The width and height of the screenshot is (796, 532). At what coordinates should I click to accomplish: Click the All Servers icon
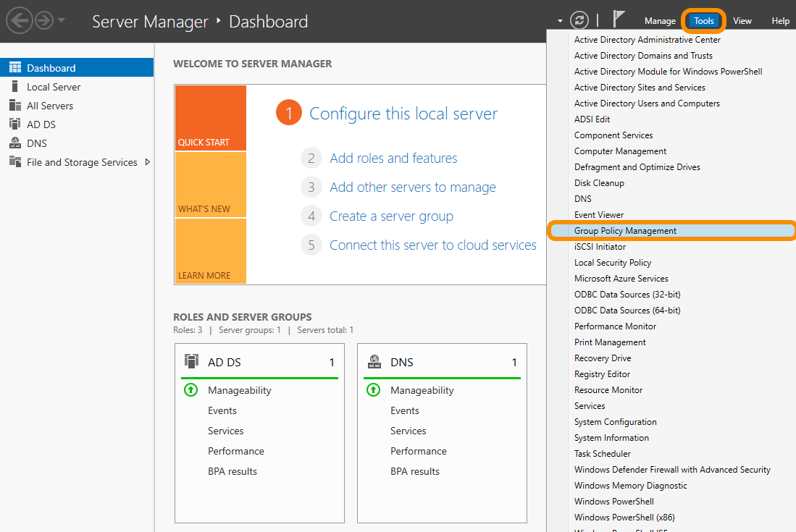coord(13,105)
